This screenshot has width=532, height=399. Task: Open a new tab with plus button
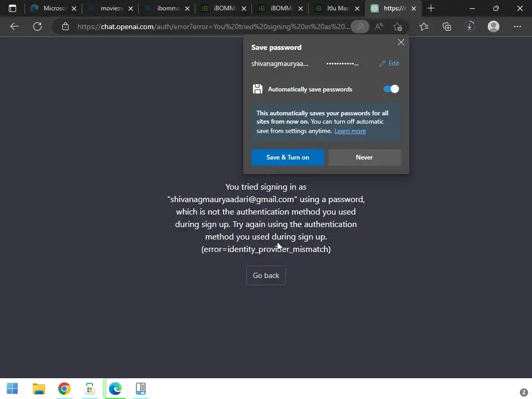431,8
